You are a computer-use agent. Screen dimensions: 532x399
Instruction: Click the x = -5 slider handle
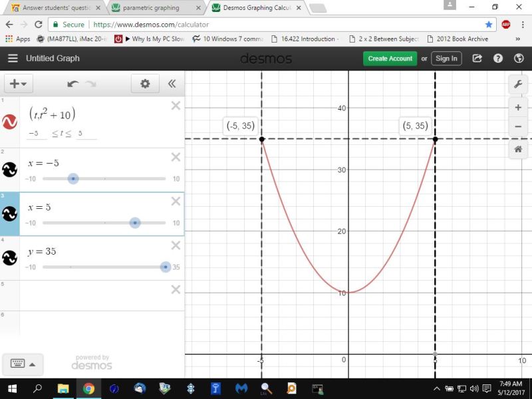(73, 178)
